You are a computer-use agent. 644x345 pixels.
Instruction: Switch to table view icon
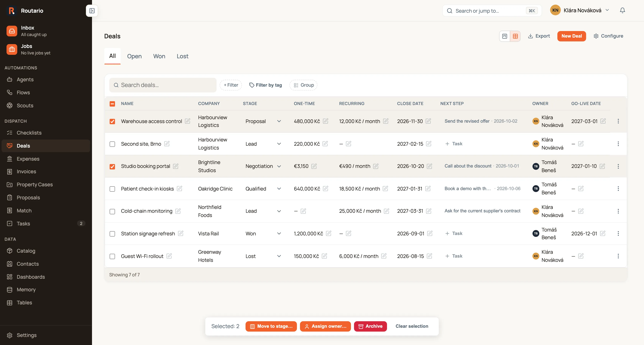[x=515, y=36]
